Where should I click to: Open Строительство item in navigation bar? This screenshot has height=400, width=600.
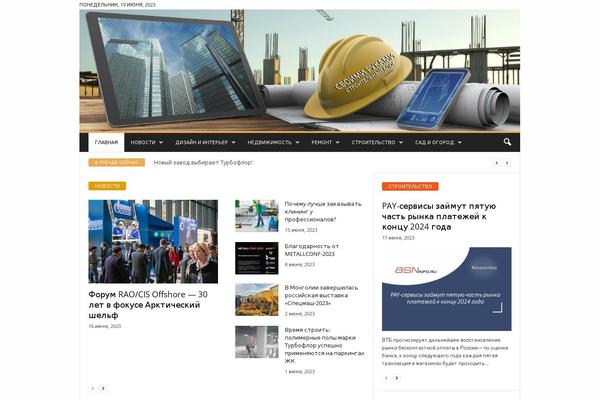tap(373, 142)
